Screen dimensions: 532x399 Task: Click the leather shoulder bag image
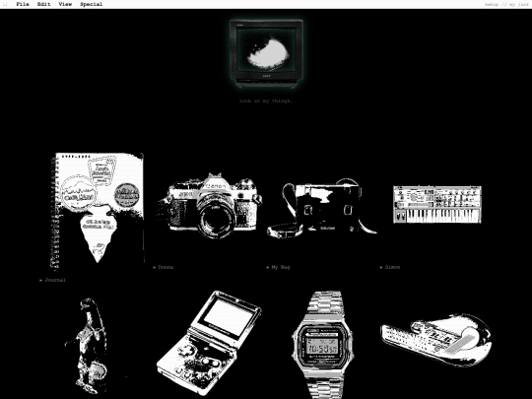pyautogui.click(x=321, y=208)
